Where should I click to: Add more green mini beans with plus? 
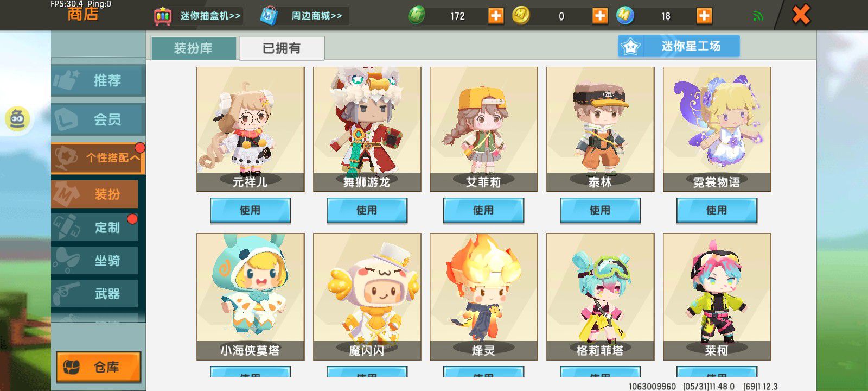(496, 16)
